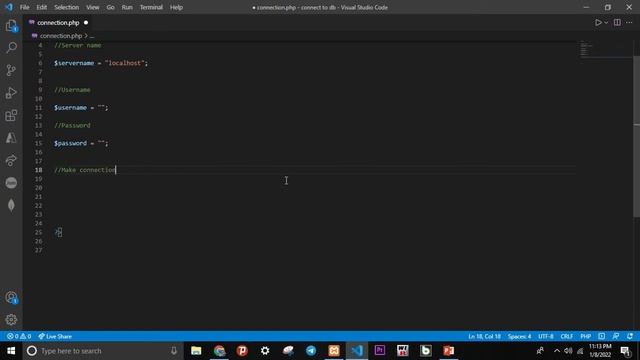Viewport: 640px width, 360px height.
Task: Open Run and Debug view
Action: click(11, 93)
